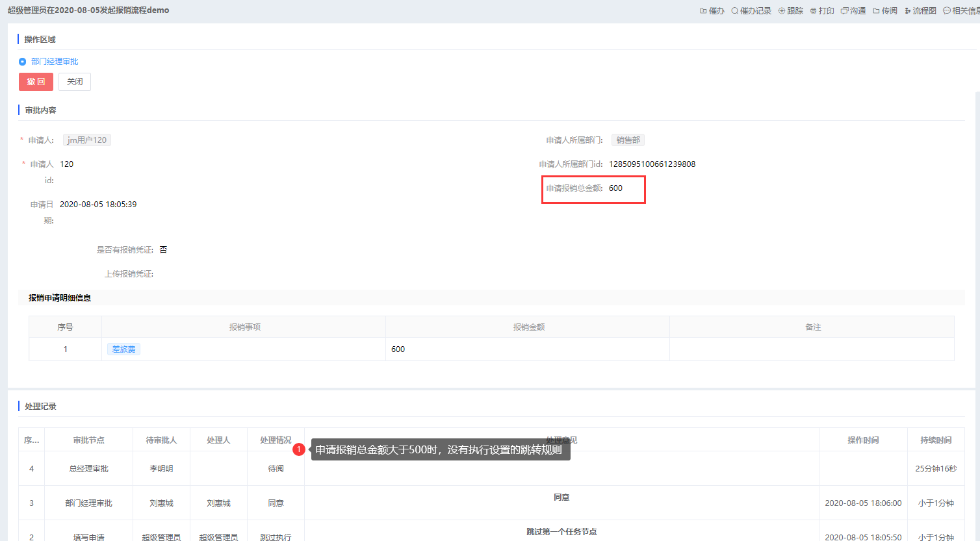This screenshot has height=541, width=980.
Task: Click the 操作时间 column header
Action: 862,440
